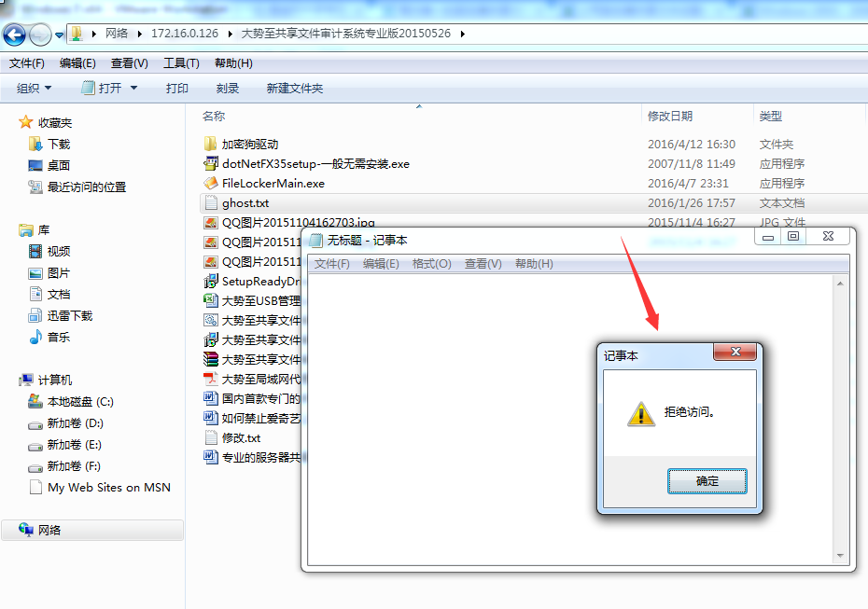Open 下载 in the favorites sidebar
Screen dimensions: 868x609
pyautogui.click(x=59, y=145)
